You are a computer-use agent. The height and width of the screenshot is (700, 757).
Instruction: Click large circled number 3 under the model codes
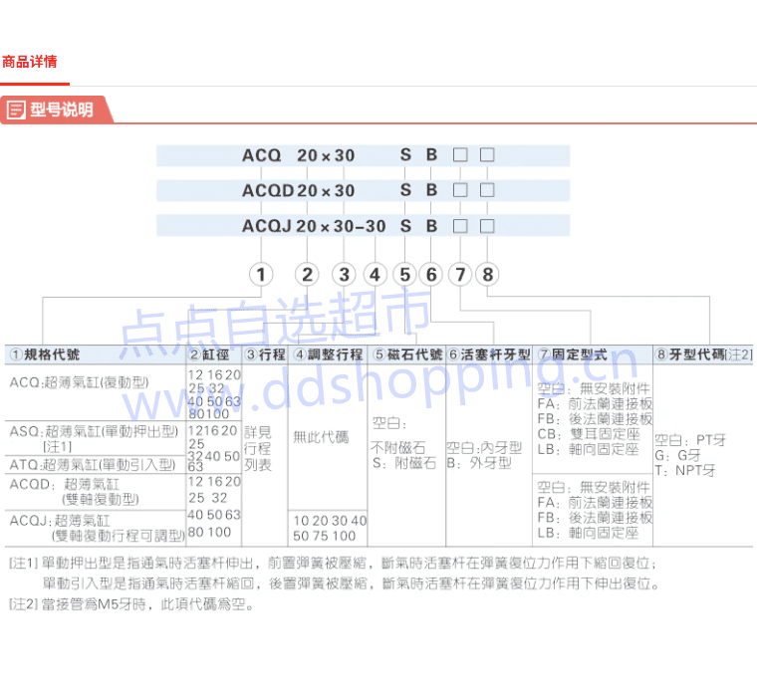(344, 275)
